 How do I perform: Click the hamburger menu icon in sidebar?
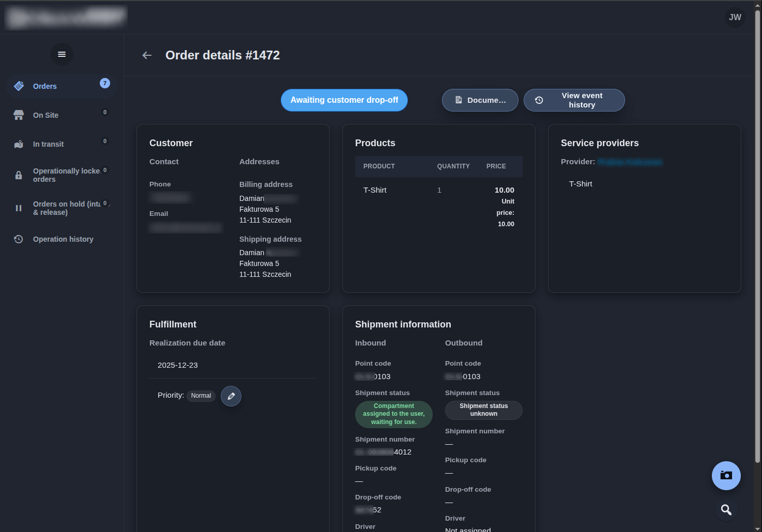click(x=62, y=54)
